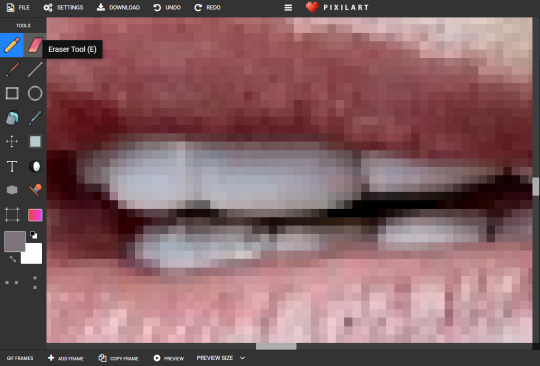Reset colors to black and white
This screenshot has width=540, height=366.
(x=33, y=235)
